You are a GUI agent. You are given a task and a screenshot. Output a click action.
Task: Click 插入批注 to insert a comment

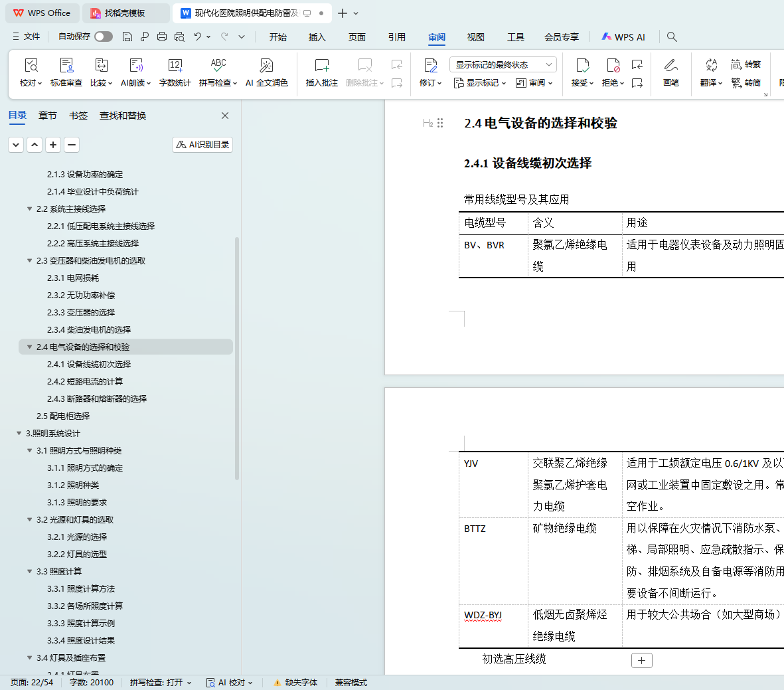(322, 66)
